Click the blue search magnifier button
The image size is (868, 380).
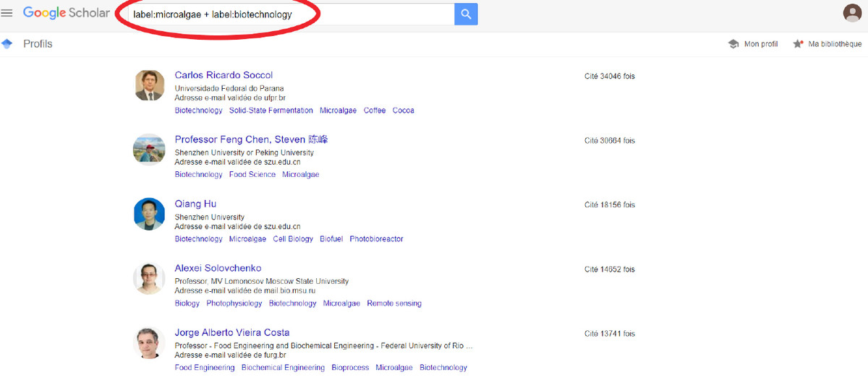click(466, 14)
